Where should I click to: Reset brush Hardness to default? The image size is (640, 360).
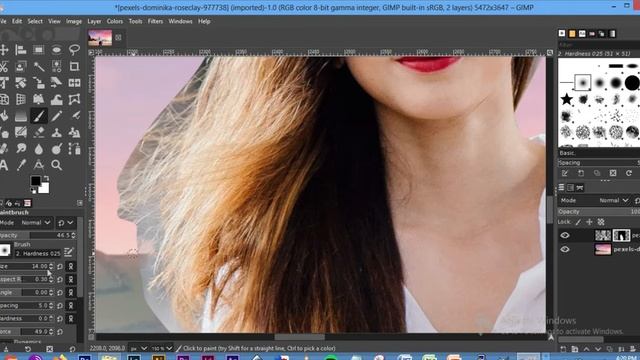click(x=60, y=318)
